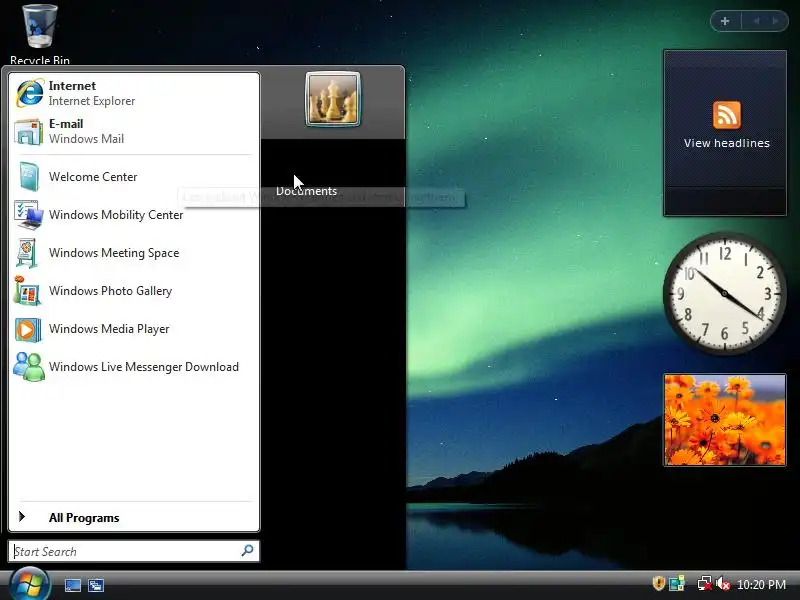The width and height of the screenshot is (800, 600).
Task: Click the chess user account picture
Action: [333, 99]
